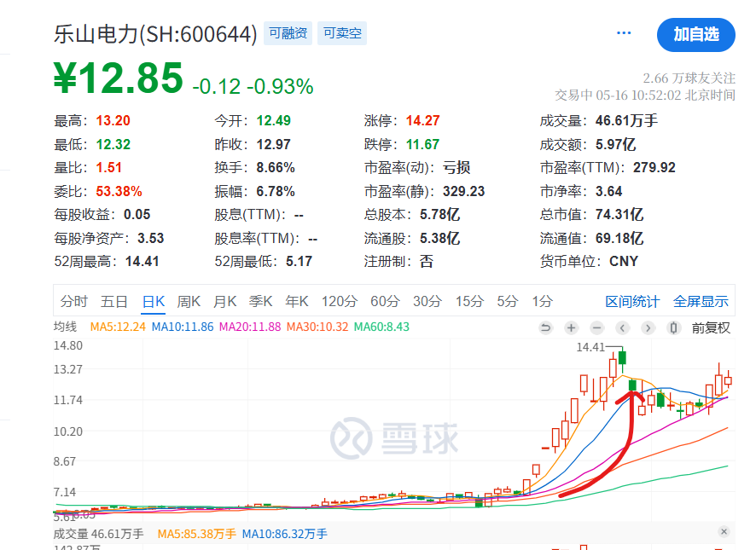This screenshot has height=550, width=756.
Task: Click the 货币单位 value CNY
Action: 624,261
